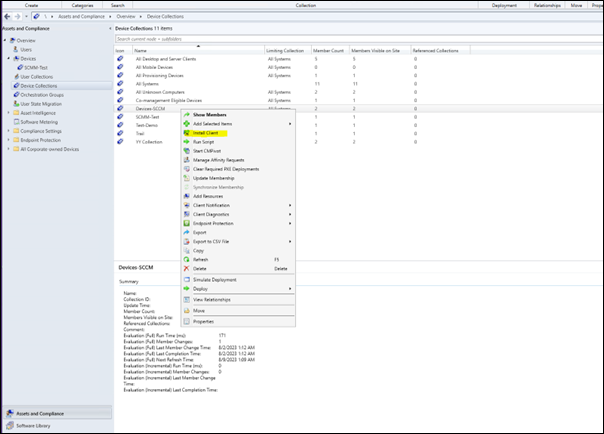This screenshot has width=604, height=434.
Task: Expand the Compliance Settings folder
Action: [7, 131]
